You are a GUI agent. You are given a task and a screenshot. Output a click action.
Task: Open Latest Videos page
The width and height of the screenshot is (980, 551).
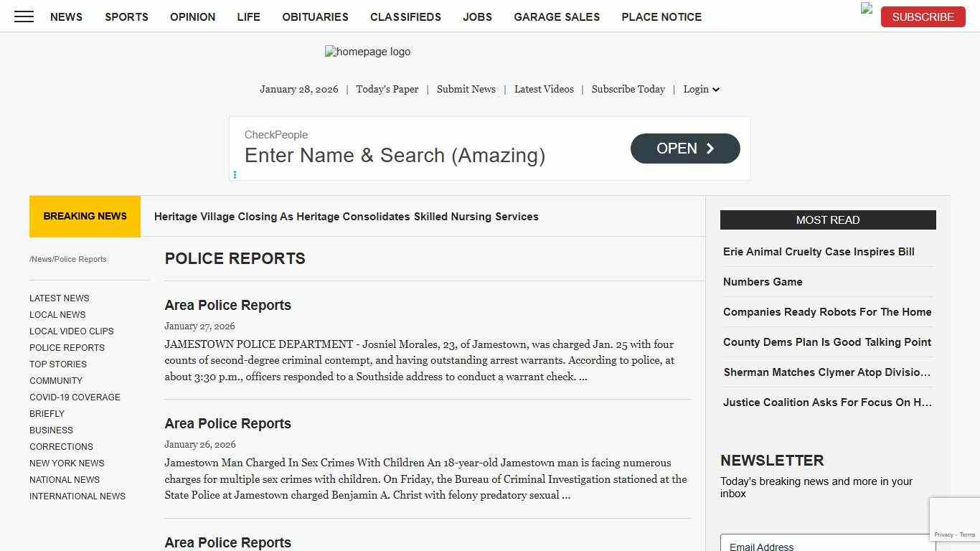544,89
